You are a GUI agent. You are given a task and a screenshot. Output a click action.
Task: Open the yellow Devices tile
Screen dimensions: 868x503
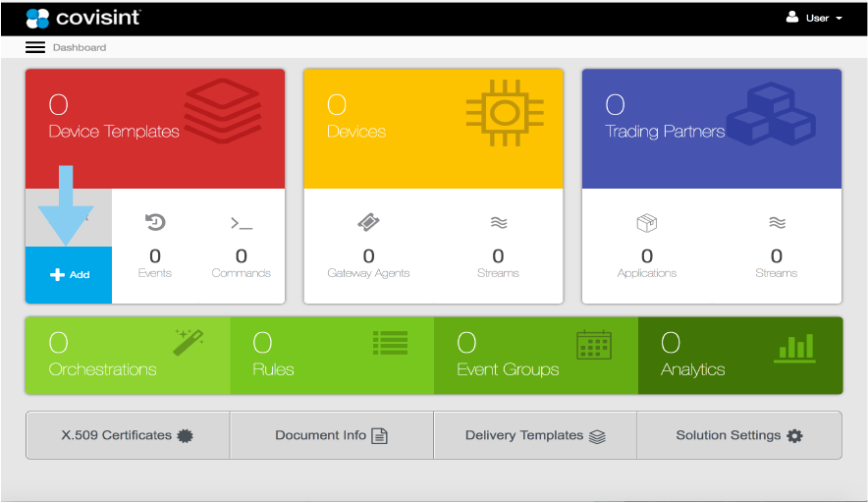(433, 129)
